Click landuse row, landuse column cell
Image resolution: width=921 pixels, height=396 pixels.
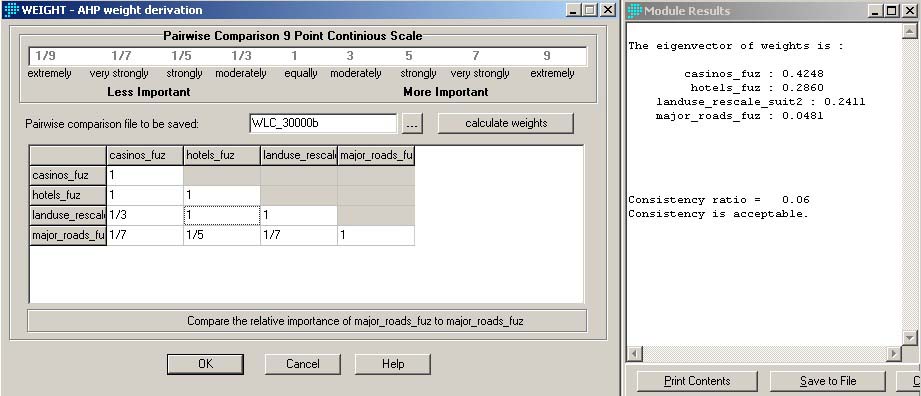pos(298,216)
